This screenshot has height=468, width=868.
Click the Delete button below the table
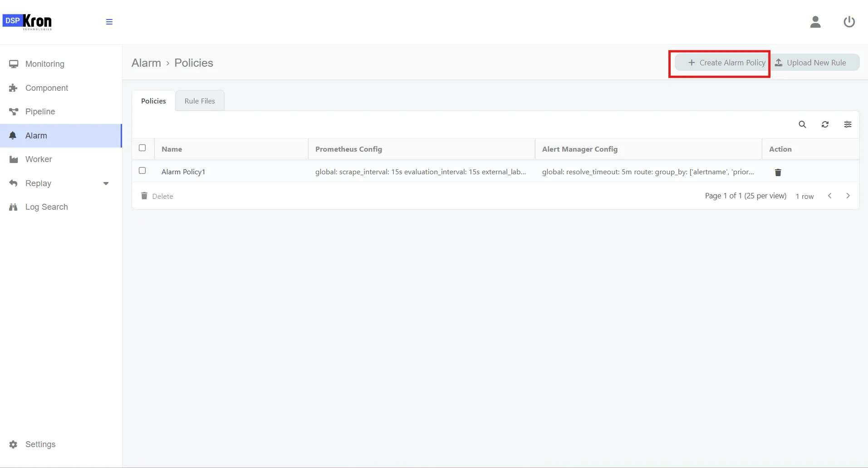(157, 196)
